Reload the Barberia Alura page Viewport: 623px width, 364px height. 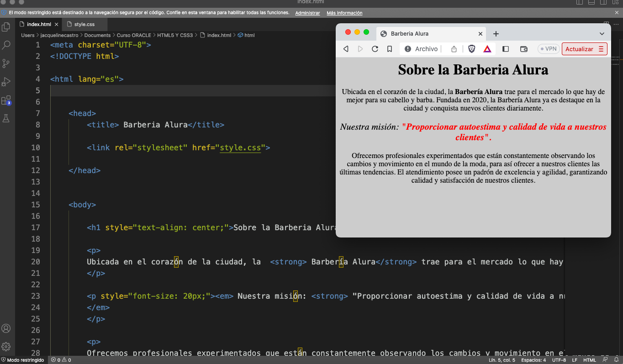pyautogui.click(x=375, y=48)
